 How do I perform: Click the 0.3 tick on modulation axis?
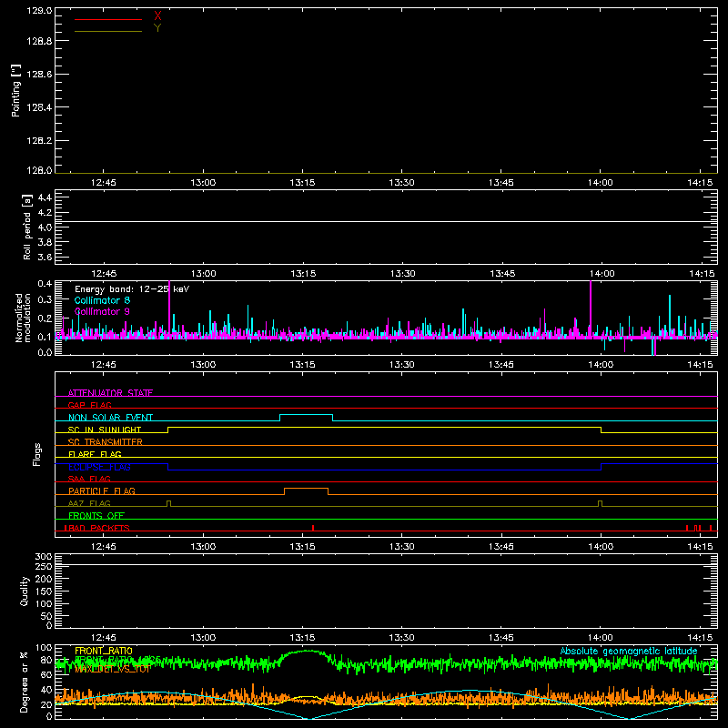[x=45, y=299]
